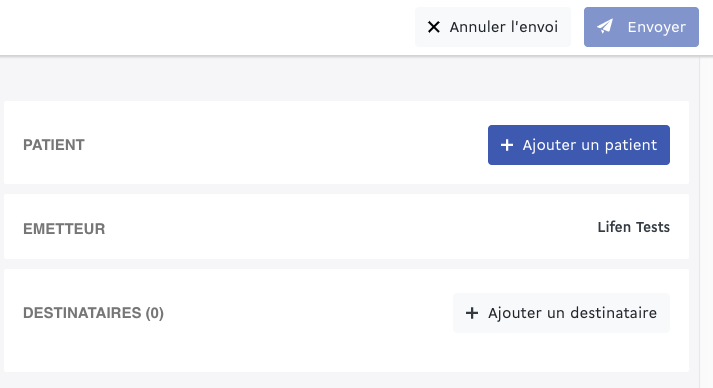This screenshot has width=713, height=388.
Task: Click blank space in the Destinataires card
Action: pyautogui.click(x=296, y=350)
